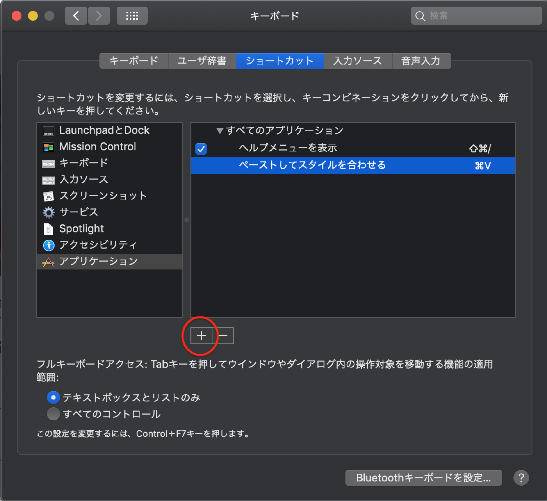
Task: Click the 入力ソース category icon in list
Action: (48, 180)
